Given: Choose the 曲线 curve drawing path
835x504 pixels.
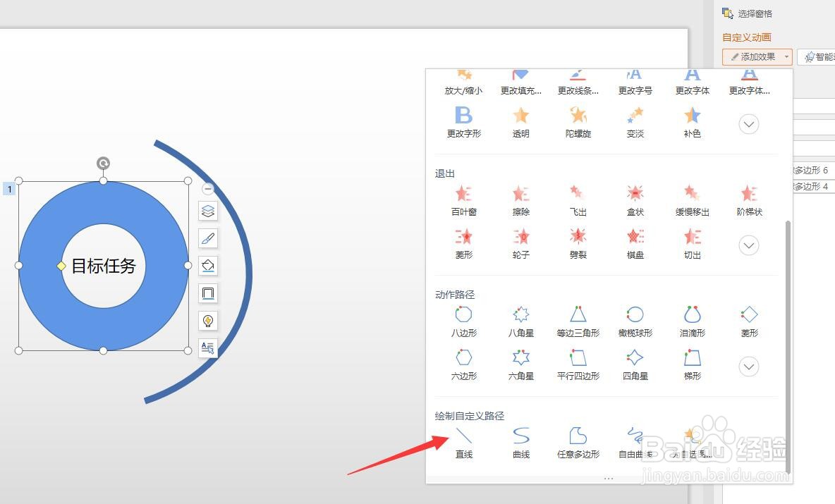Looking at the screenshot, I should click(520, 442).
